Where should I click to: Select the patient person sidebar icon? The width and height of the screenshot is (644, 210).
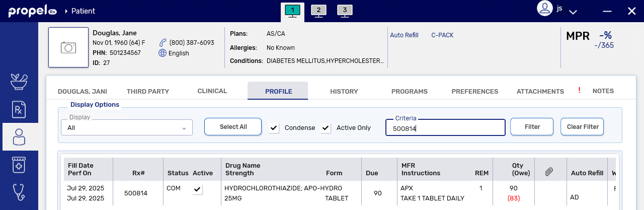pyautogui.click(x=19, y=136)
